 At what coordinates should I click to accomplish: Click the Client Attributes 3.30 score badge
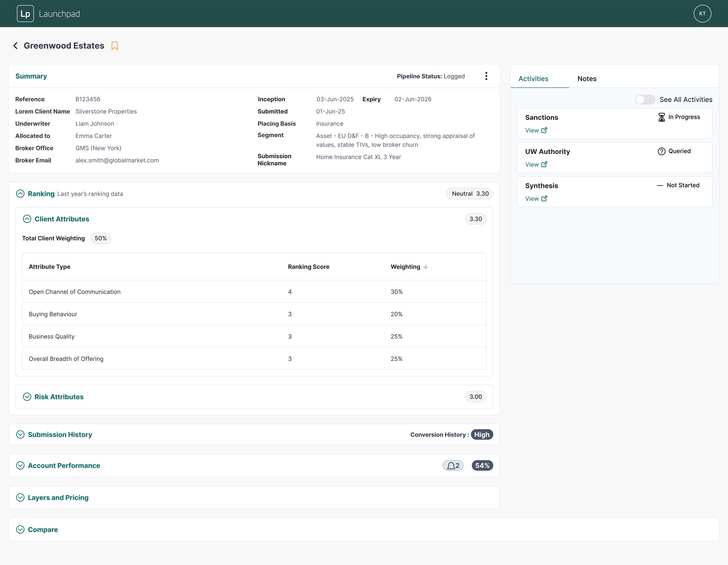tap(475, 219)
